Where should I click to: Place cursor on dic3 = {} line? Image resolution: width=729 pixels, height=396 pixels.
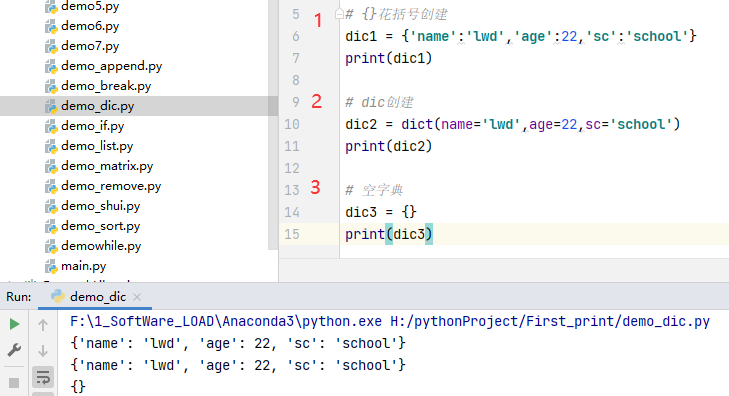(381, 212)
